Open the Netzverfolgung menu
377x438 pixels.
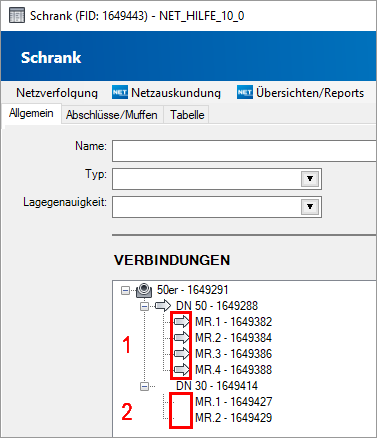(x=57, y=93)
